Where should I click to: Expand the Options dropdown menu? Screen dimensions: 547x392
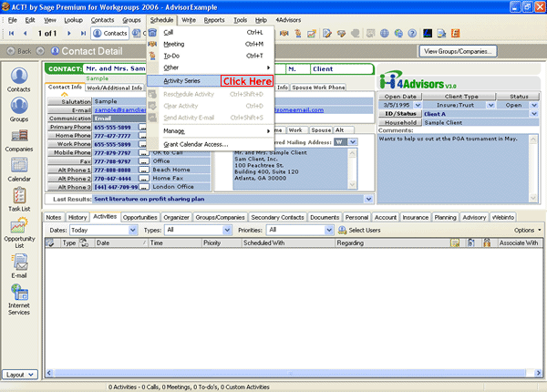coord(528,230)
